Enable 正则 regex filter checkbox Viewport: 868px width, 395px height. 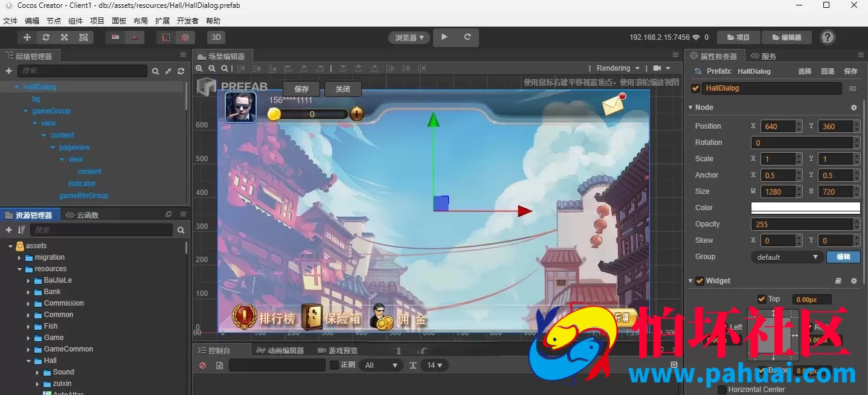[x=334, y=365]
